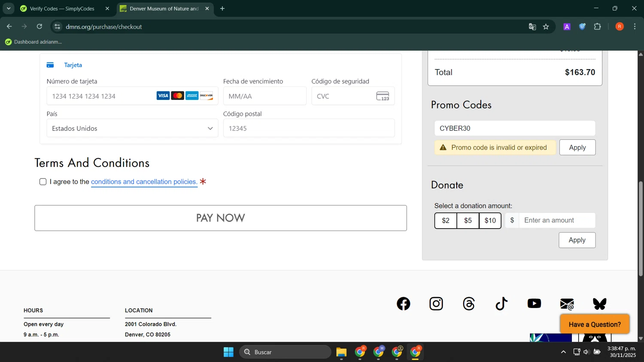The width and height of the screenshot is (644, 362).
Task: Agree to the conditions and cancellation policies checkbox
Action: pyautogui.click(x=43, y=182)
